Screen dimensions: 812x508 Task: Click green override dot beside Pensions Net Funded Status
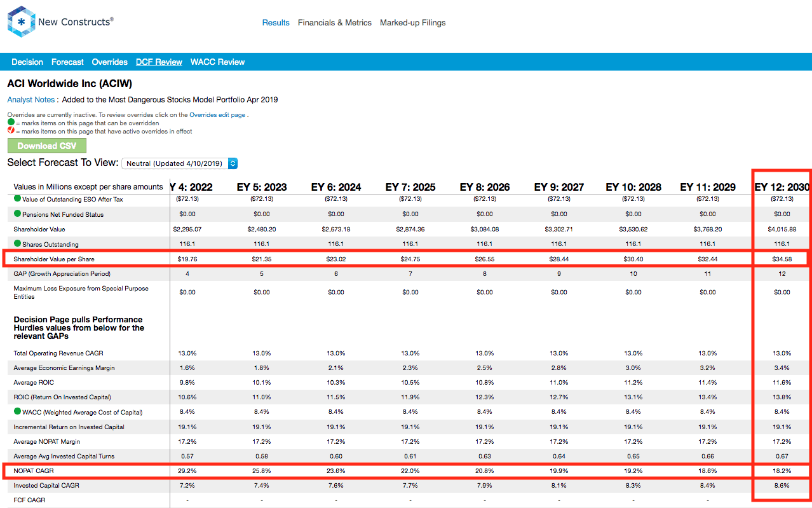pos(17,214)
